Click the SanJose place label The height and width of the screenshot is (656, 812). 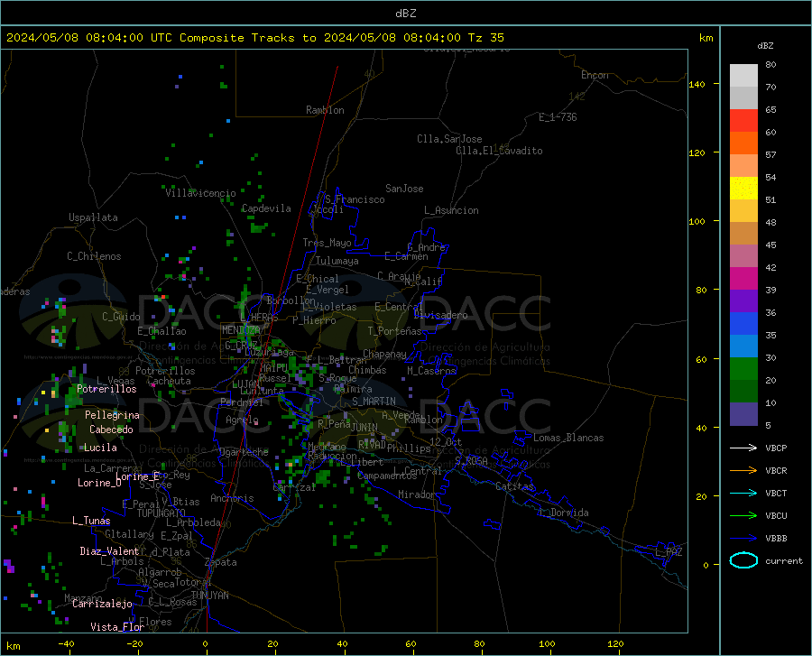coord(404,189)
